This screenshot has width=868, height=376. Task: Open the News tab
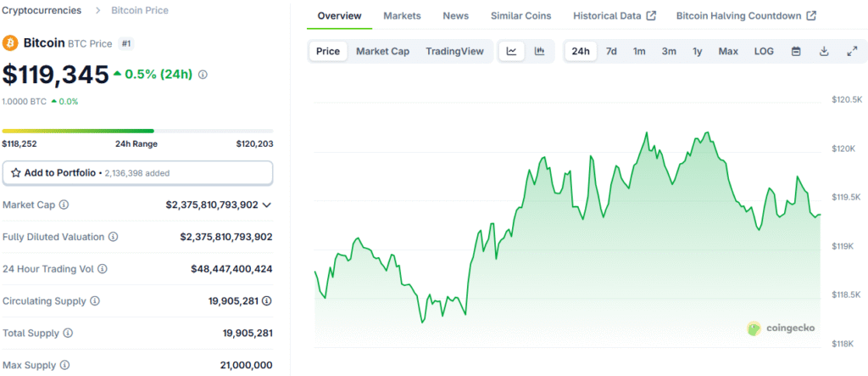[x=455, y=15]
